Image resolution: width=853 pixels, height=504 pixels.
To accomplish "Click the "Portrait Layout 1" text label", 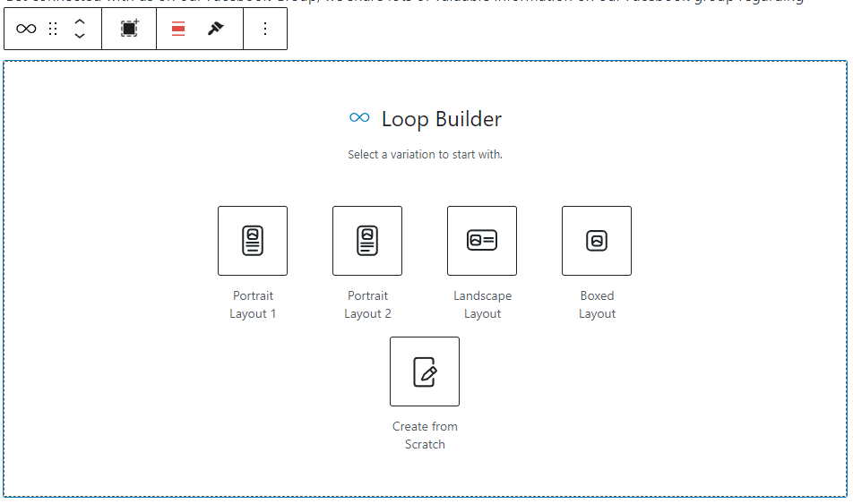I will (x=253, y=304).
